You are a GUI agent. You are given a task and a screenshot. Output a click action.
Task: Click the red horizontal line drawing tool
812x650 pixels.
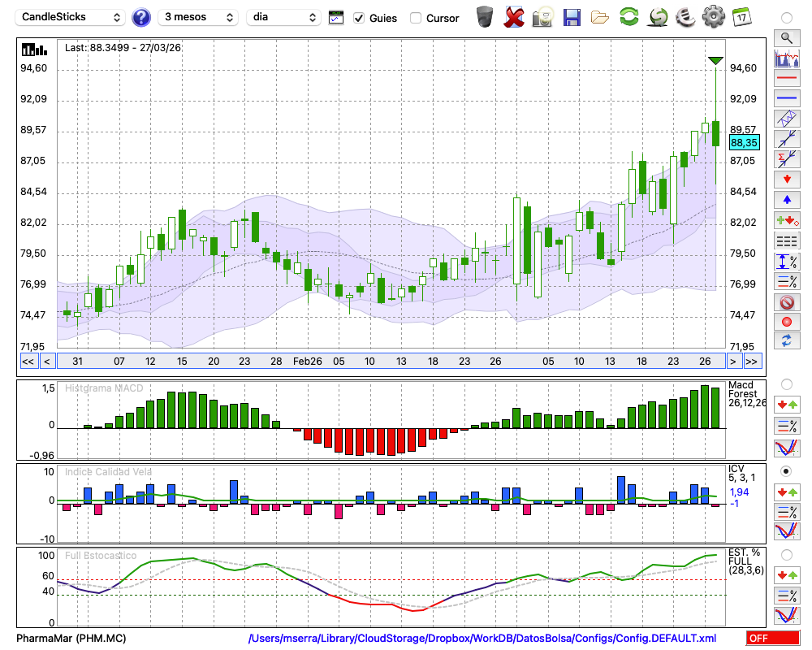click(x=786, y=78)
